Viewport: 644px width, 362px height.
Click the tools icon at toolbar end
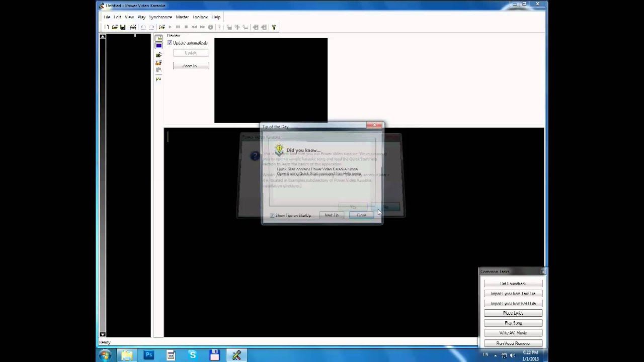[x=274, y=27]
